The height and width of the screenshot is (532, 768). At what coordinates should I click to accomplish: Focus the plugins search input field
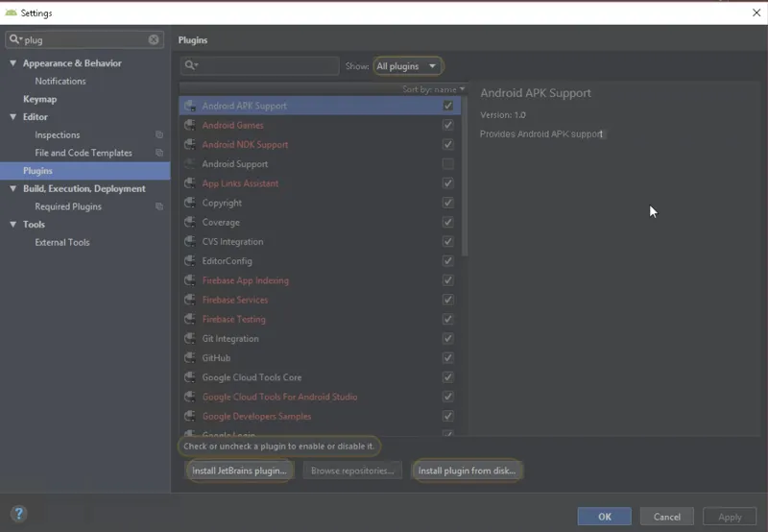[260, 65]
